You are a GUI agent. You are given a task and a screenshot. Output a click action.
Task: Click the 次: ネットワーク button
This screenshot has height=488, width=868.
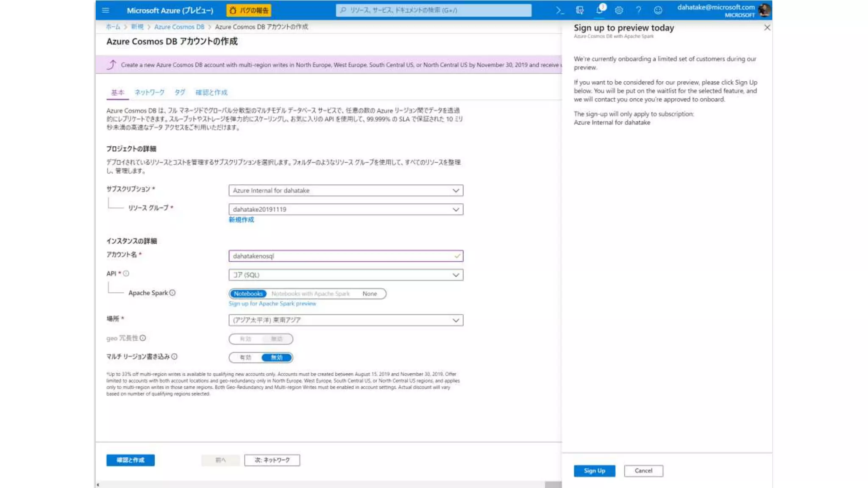point(272,460)
